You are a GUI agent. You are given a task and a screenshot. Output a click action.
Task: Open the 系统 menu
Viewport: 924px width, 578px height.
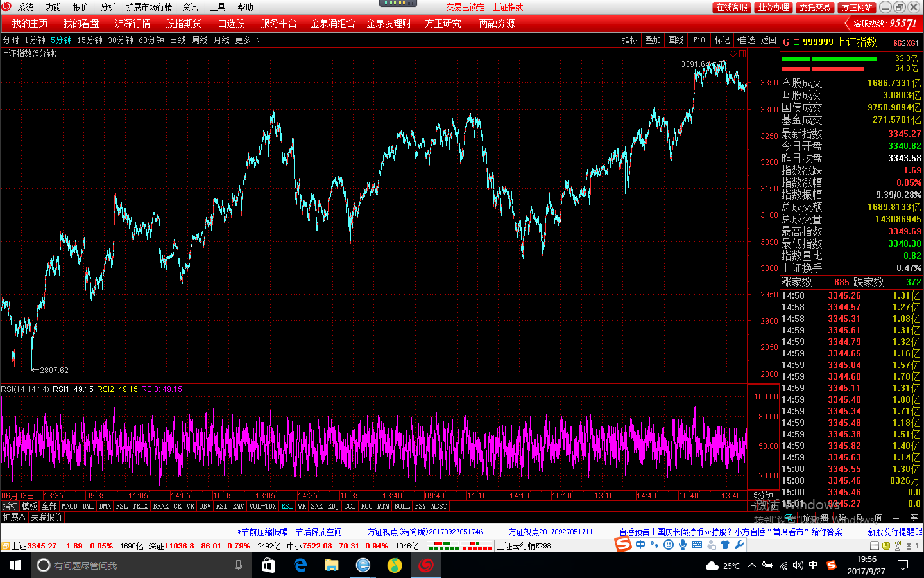(26, 7)
